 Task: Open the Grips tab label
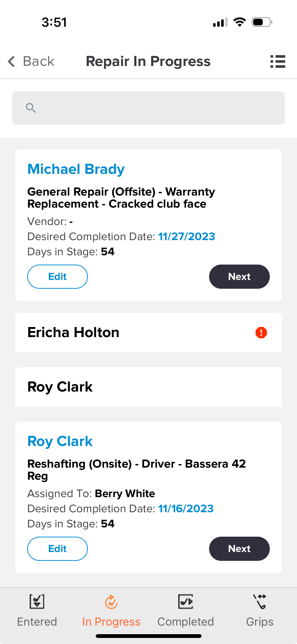[x=260, y=622]
